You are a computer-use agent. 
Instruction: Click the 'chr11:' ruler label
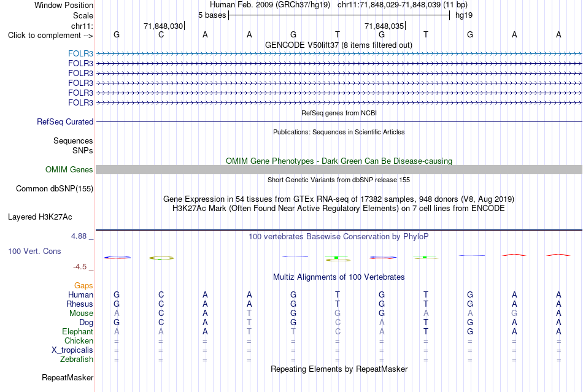tap(82, 26)
